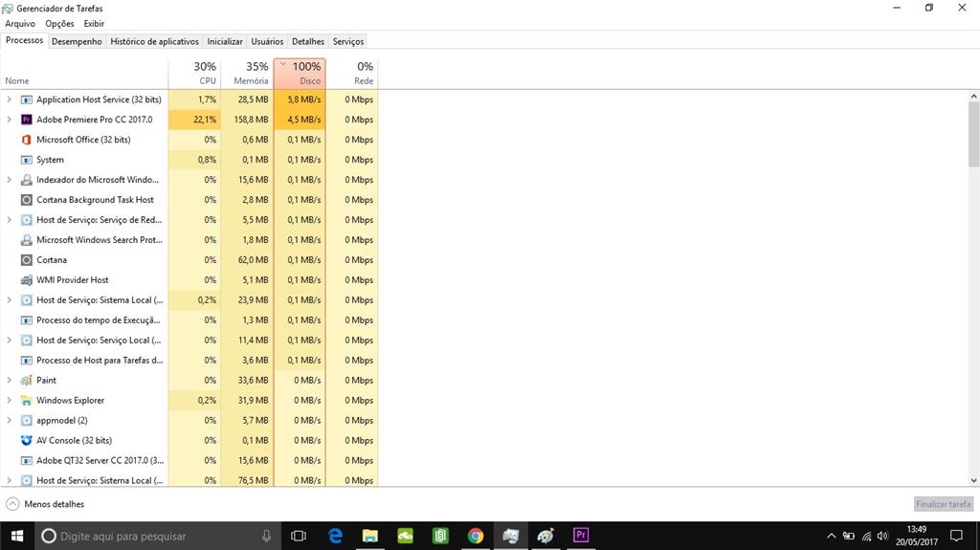The image size is (980, 550).
Task: Switch to the Serviços tab
Action: [x=348, y=41]
